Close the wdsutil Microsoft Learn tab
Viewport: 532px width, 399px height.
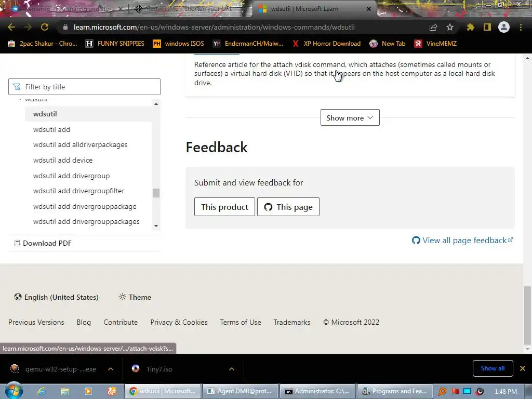click(369, 9)
